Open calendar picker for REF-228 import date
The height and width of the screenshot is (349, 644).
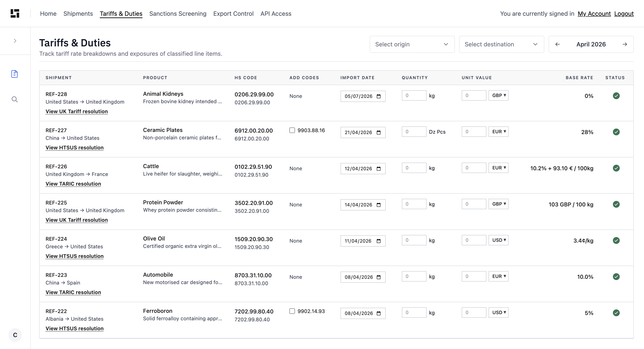379,96
